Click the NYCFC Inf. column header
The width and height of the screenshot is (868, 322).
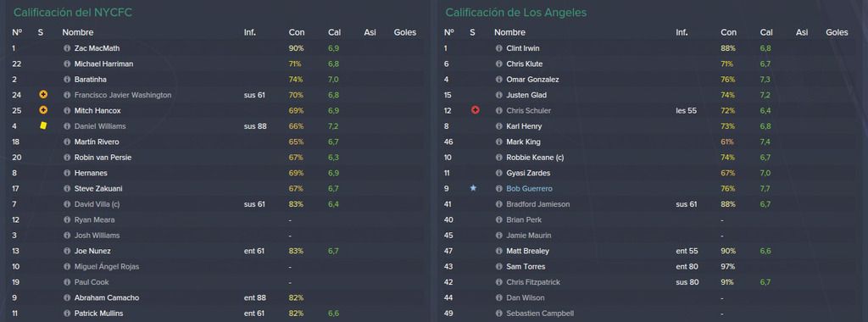coord(250,33)
